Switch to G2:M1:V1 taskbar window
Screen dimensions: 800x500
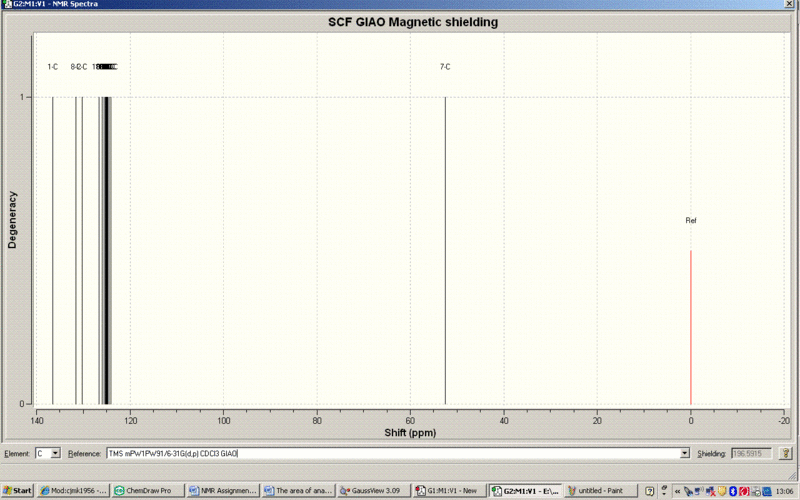click(x=524, y=491)
